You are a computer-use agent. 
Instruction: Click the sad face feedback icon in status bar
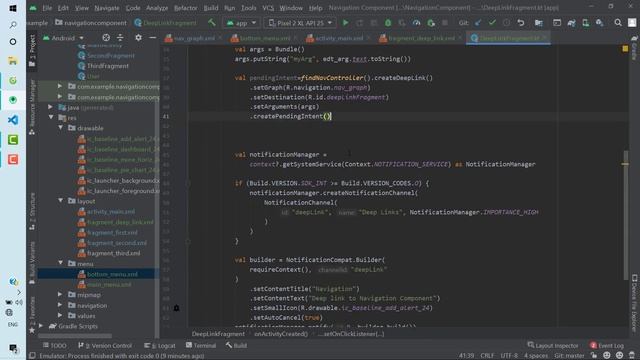(x=620, y=356)
